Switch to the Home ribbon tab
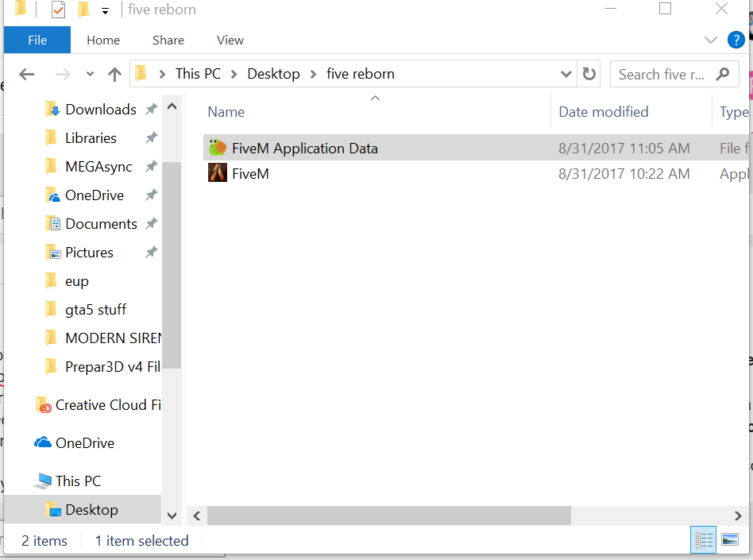 tap(103, 41)
